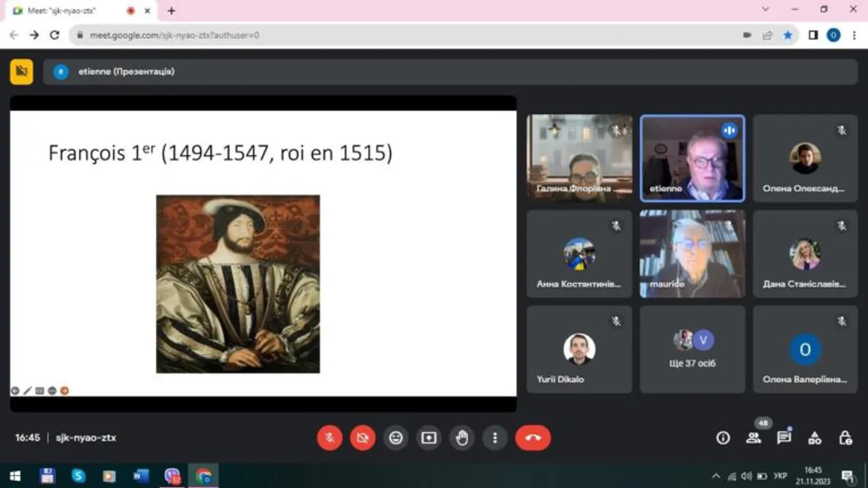Screen dimensions: 868x488
Task: Turn on the camera in the call controls
Action: click(363, 438)
